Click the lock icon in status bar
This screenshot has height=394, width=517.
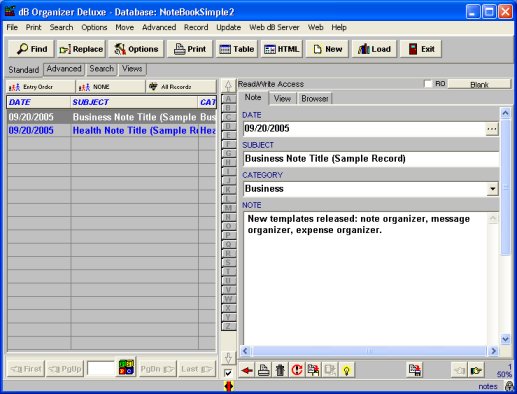click(x=509, y=386)
